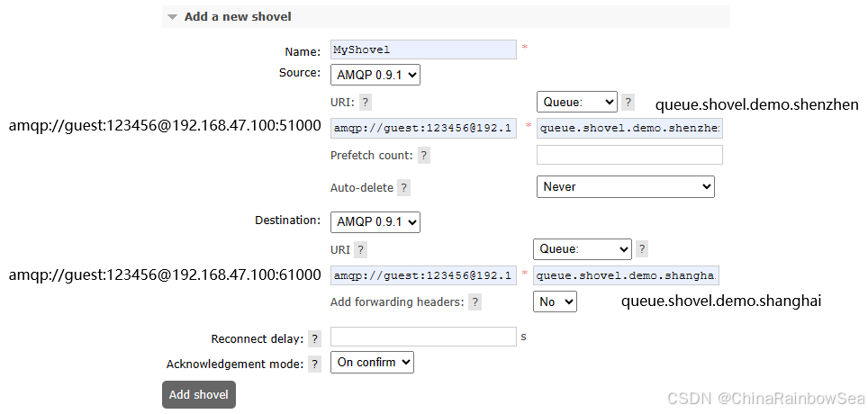Open the Source protocol AMQP 0.9.1 dropdown
This screenshot has height=414, width=868.
pyautogui.click(x=375, y=75)
